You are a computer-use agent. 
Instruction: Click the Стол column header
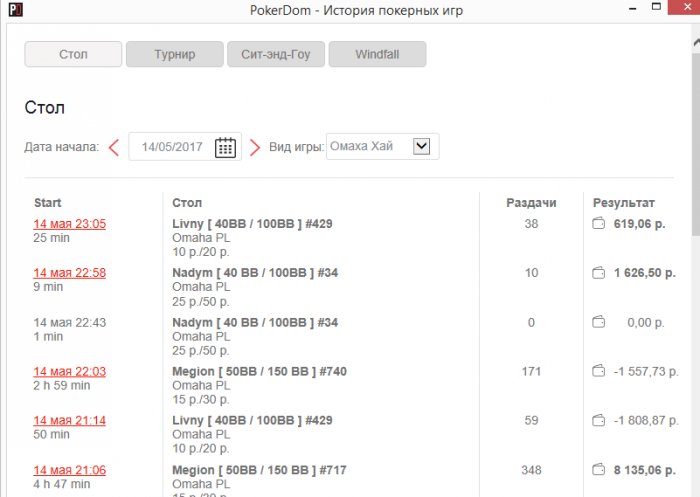187,203
